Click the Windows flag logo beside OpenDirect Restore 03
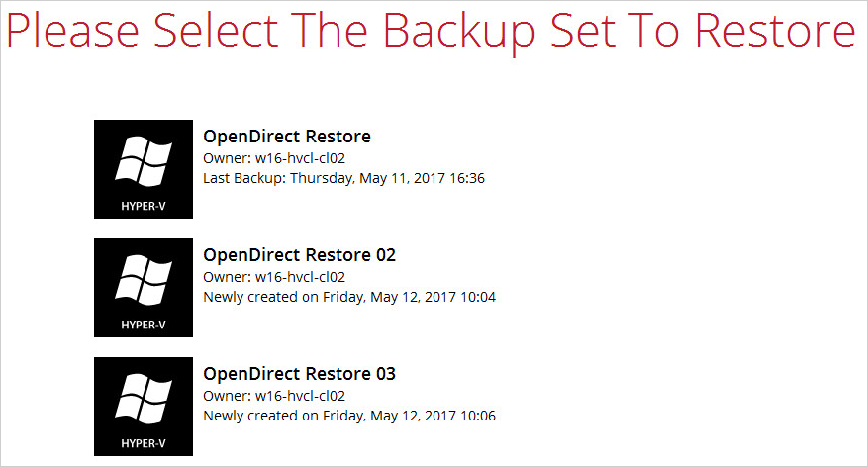 click(144, 399)
